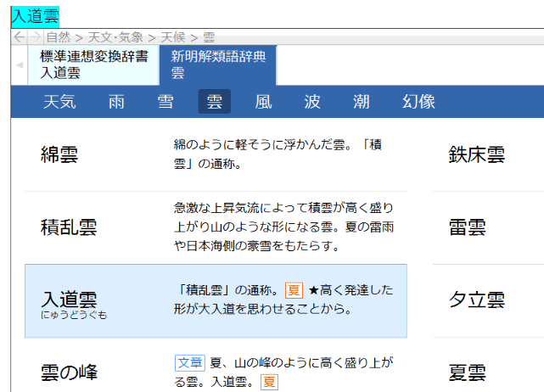Click the 文章 tag in 雲の峰 description
544x392 pixels.
click(190, 363)
